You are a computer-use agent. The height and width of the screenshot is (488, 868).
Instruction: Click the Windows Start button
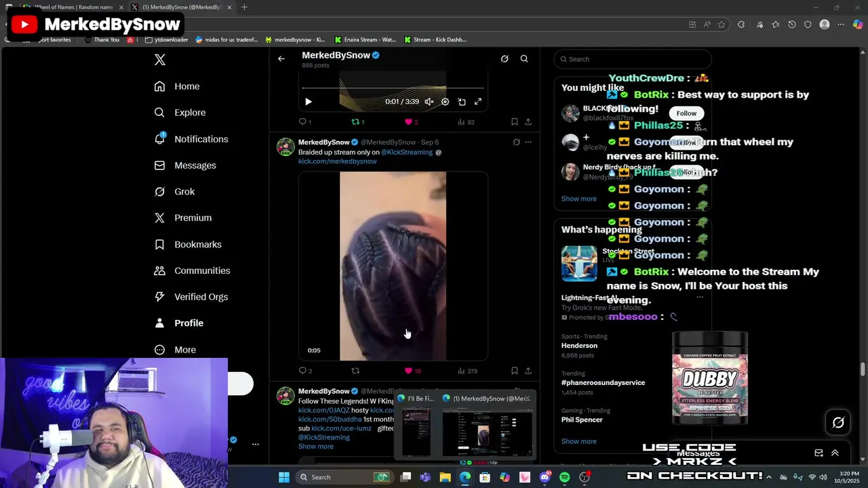[x=284, y=477]
